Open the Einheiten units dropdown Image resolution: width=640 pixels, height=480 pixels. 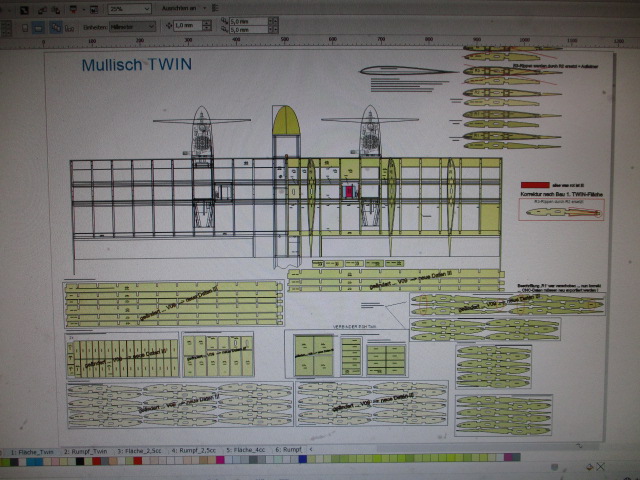(x=131, y=26)
